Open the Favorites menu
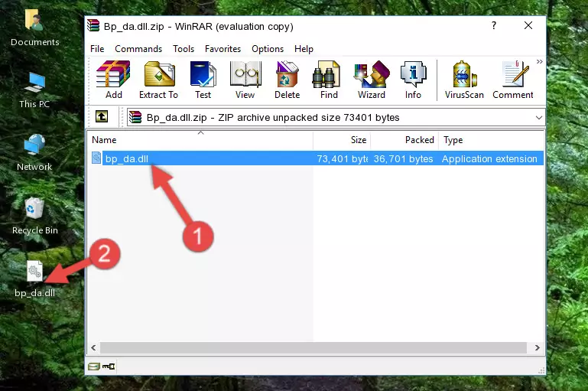Image resolution: width=588 pixels, height=391 pixels. tap(223, 49)
